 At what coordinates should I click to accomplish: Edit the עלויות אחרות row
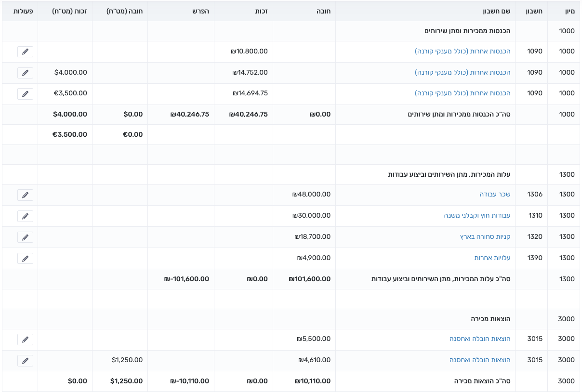click(25, 259)
